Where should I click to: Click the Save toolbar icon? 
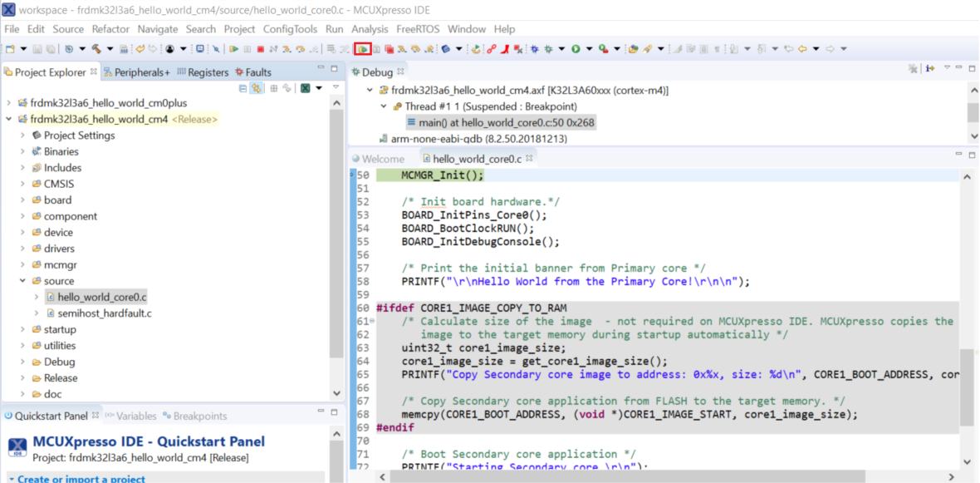37,49
